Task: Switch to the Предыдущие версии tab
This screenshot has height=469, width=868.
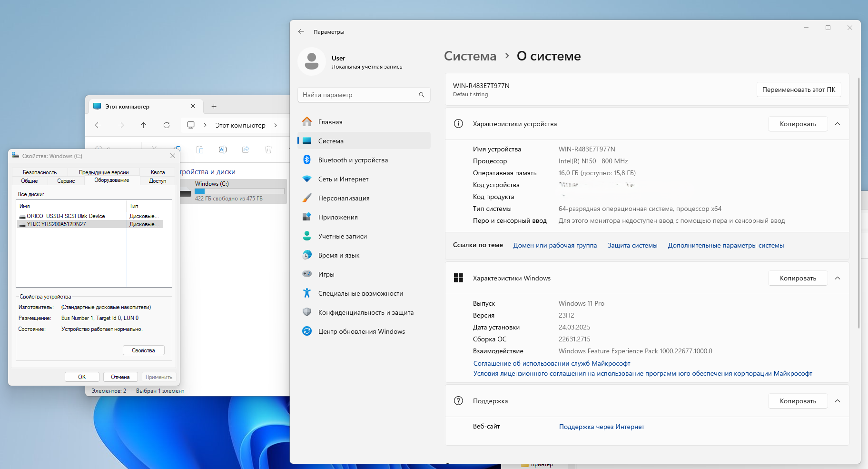Action: click(104, 172)
